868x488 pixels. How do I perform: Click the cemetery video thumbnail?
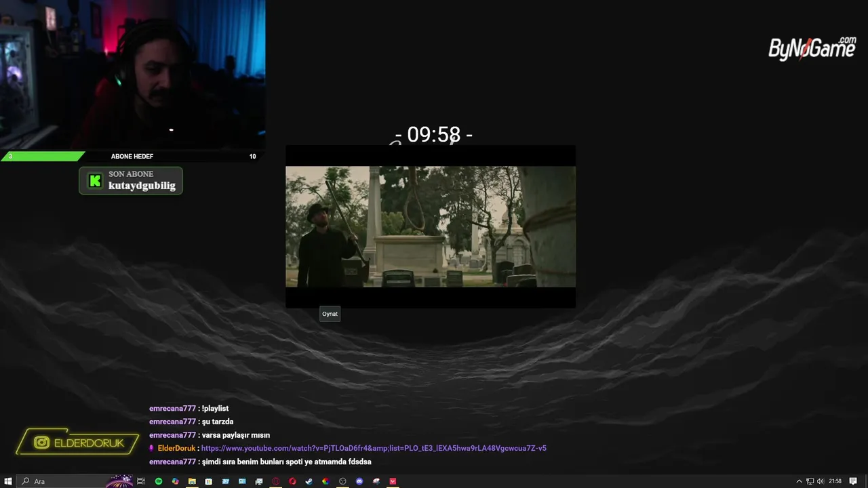tap(431, 226)
